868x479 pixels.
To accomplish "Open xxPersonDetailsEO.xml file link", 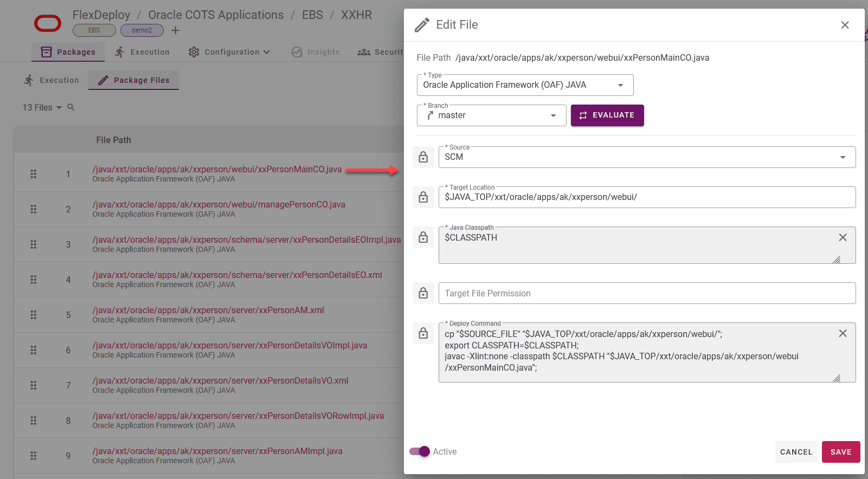I will coord(237,275).
